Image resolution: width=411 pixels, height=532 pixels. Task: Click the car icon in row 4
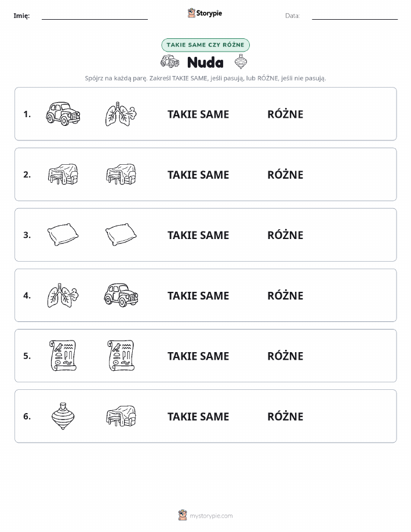click(121, 295)
